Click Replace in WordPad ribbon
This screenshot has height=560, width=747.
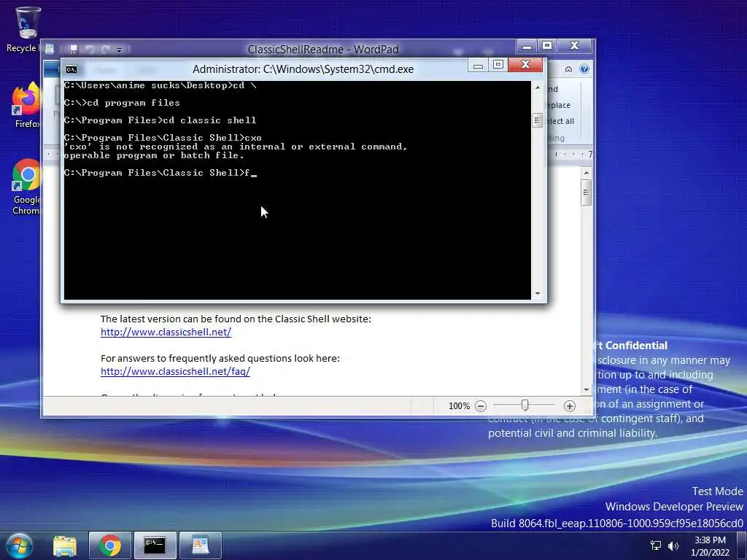558,105
